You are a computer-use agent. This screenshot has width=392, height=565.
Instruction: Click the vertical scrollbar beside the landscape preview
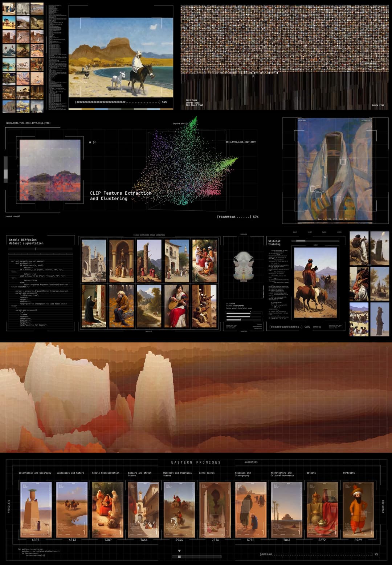5,170
